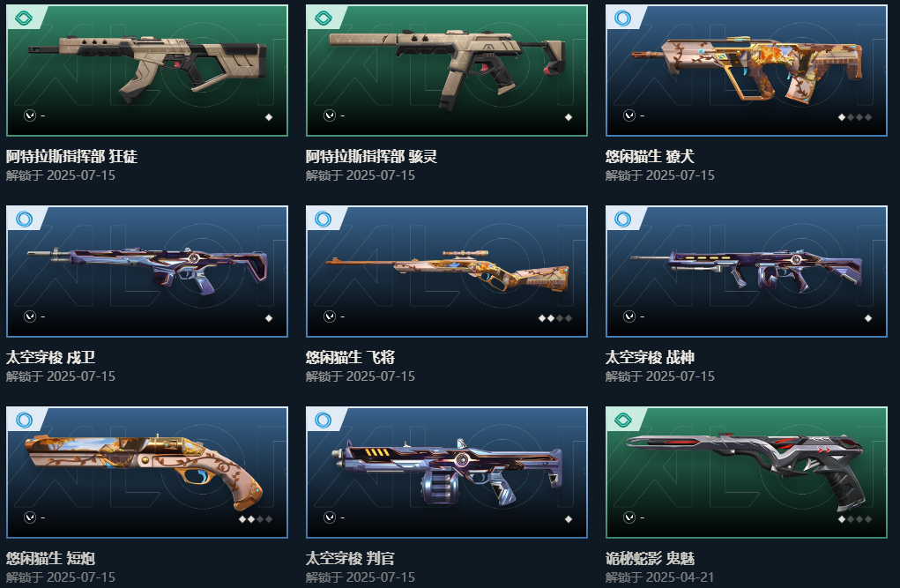Screen dimensions: 900x588
Task: Click the green tier icon on 阿特拉斯指挥部 骇灵 card
Action: coord(324,19)
